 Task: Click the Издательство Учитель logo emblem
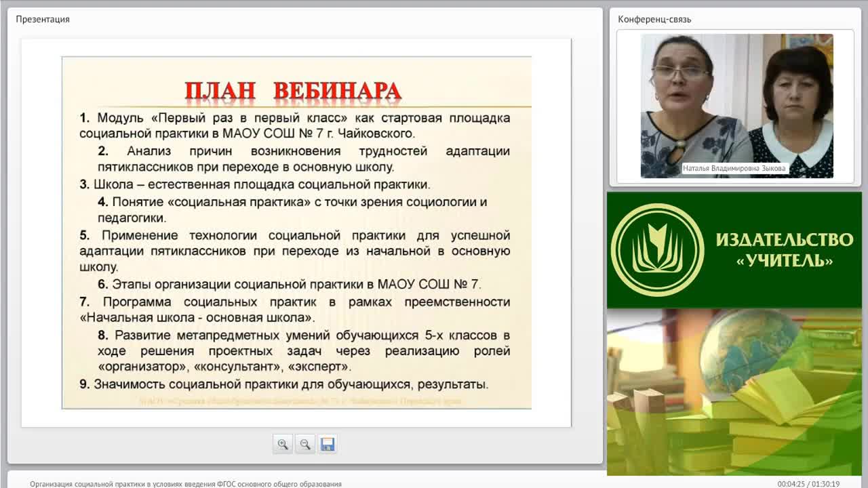[658, 250]
